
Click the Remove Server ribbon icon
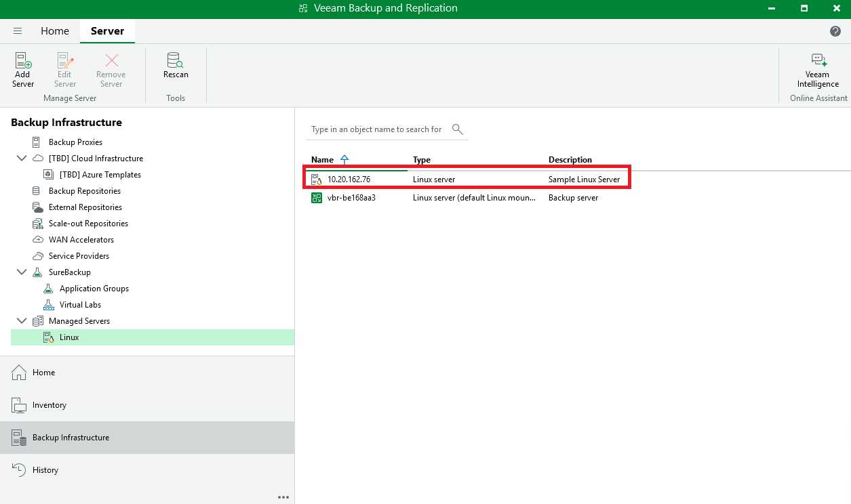click(111, 60)
